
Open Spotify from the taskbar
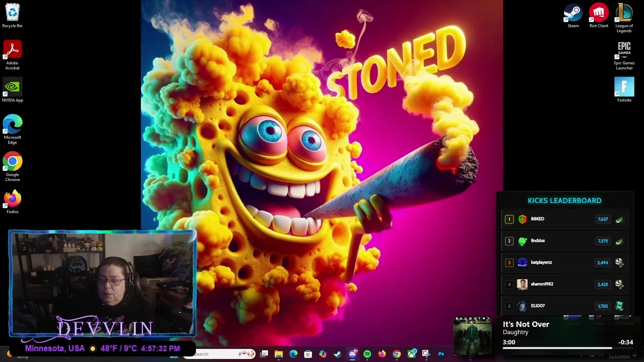coord(367,354)
